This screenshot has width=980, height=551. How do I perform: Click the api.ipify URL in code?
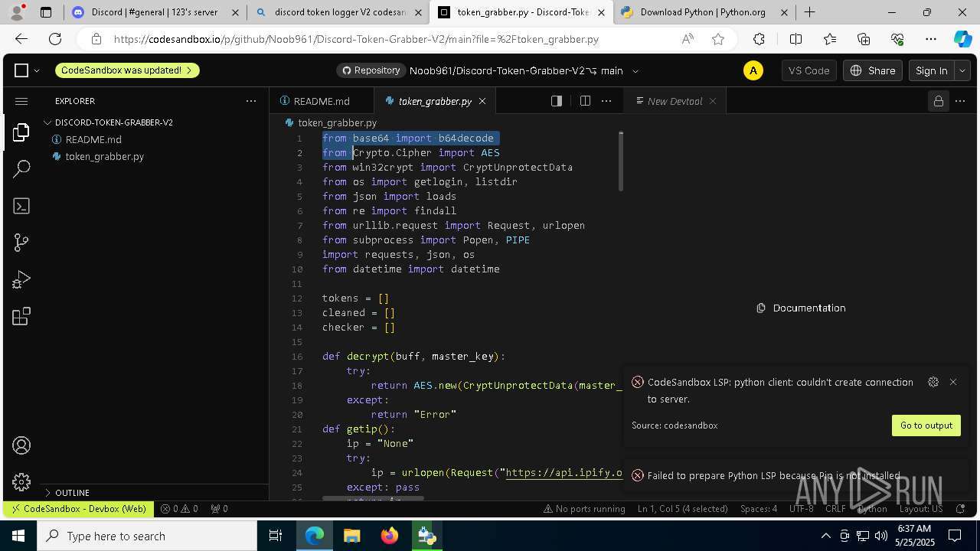[x=564, y=473]
